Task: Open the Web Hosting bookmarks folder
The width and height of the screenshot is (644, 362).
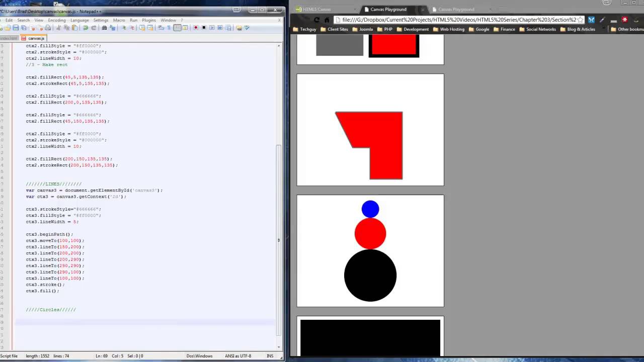Action: coord(449,29)
